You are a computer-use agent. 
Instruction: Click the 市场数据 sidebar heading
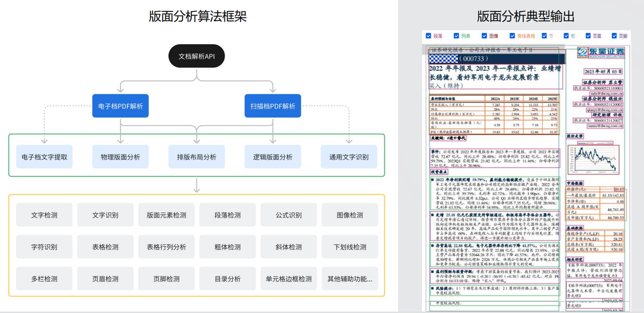[x=575, y=183]
